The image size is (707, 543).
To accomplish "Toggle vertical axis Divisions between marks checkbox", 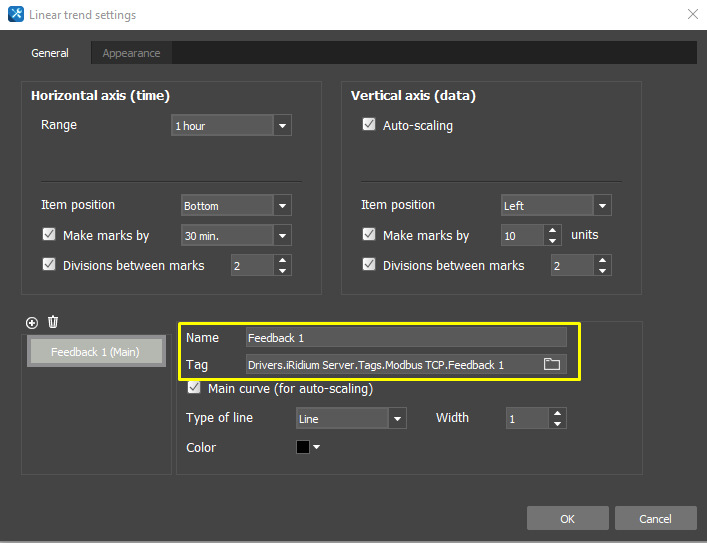I will [x=369, y=265].
